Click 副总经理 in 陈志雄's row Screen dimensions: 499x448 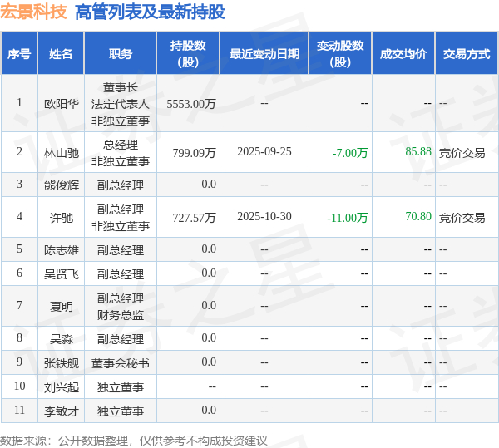[x=121, y=250]
